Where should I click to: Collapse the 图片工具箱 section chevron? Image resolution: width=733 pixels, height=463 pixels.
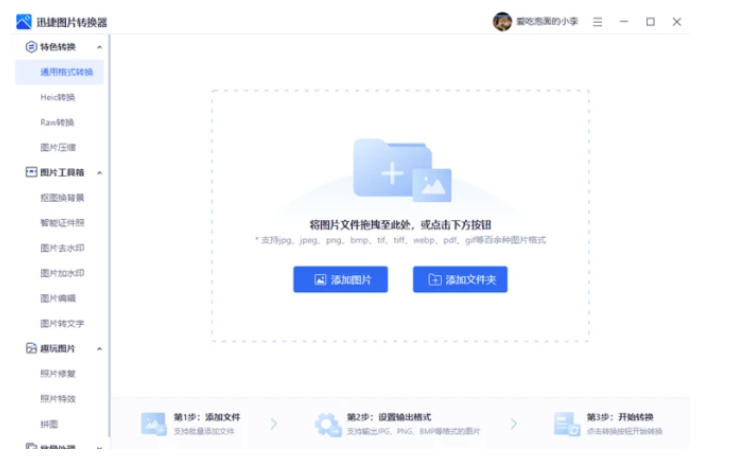[x=99, y=172]
